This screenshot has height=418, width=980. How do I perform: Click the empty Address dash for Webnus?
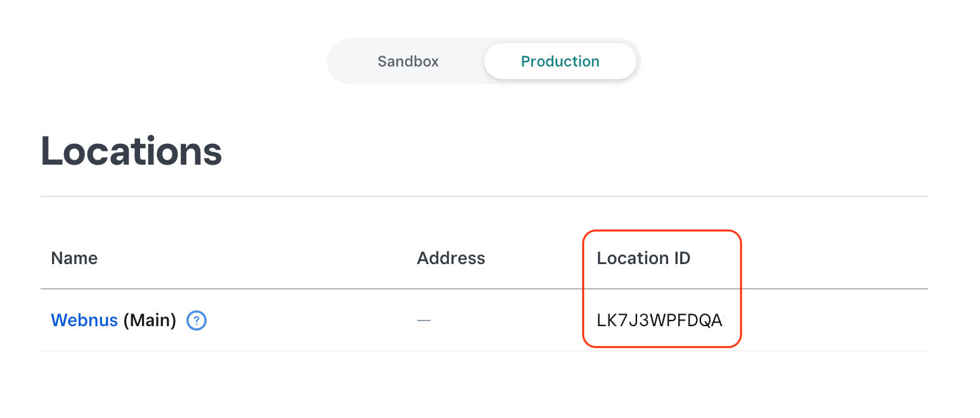423,321
